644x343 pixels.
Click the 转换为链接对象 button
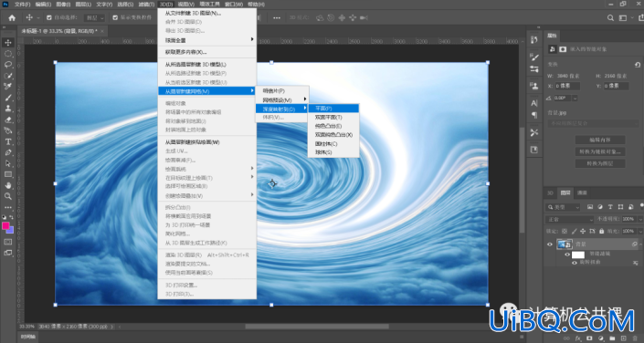600,151
